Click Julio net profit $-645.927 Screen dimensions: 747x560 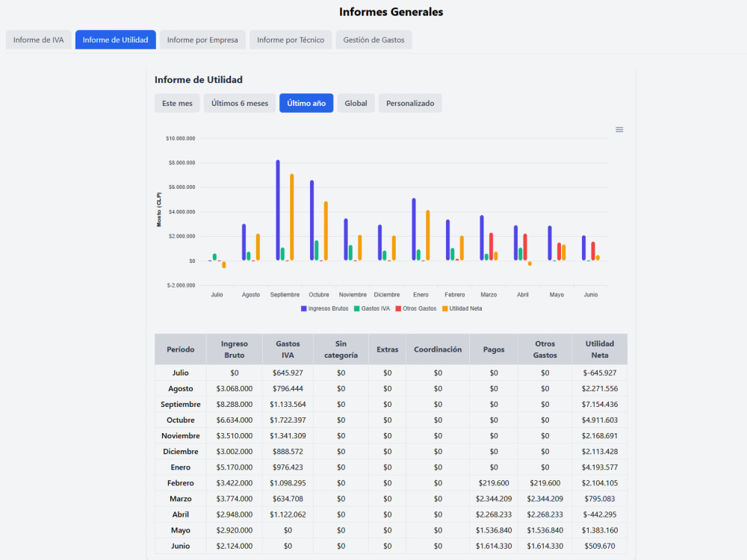tap(600, 373)
